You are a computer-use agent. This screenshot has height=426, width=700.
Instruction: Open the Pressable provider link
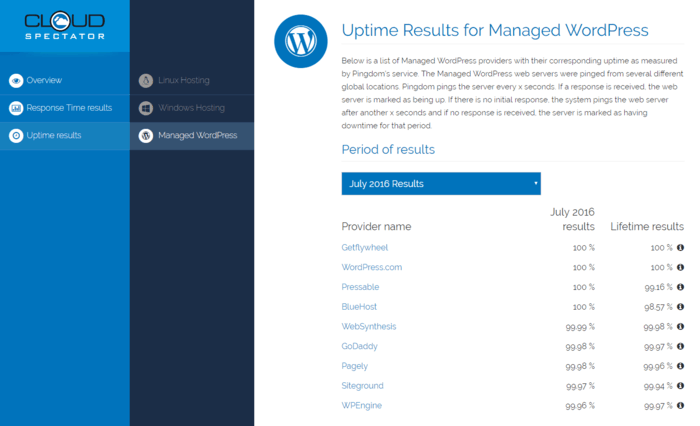pos(360,287)
